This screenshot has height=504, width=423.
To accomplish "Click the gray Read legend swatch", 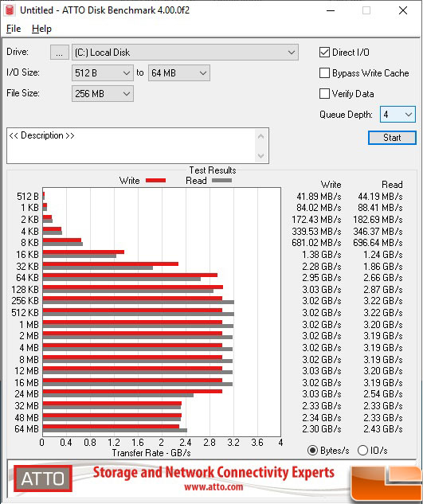I will tap(221, 180).
